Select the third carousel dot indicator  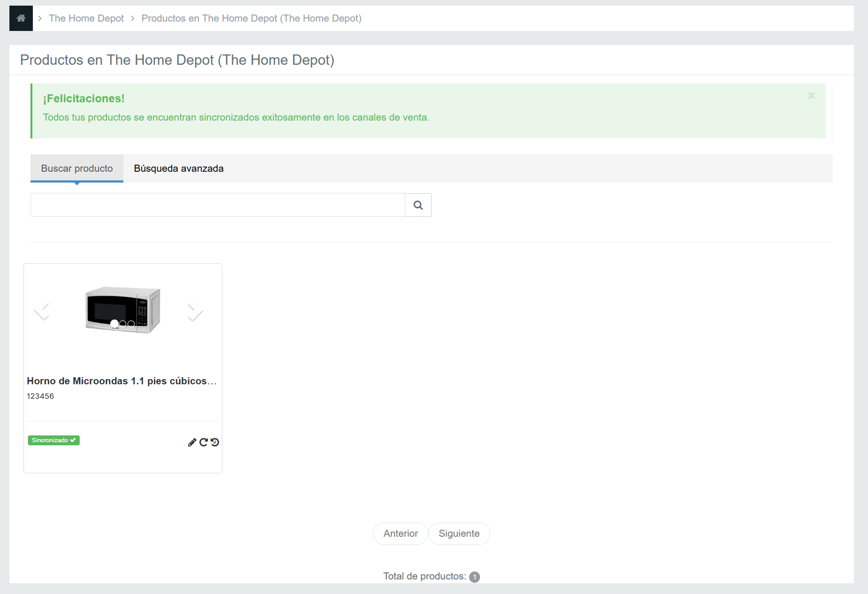(131, 324)
